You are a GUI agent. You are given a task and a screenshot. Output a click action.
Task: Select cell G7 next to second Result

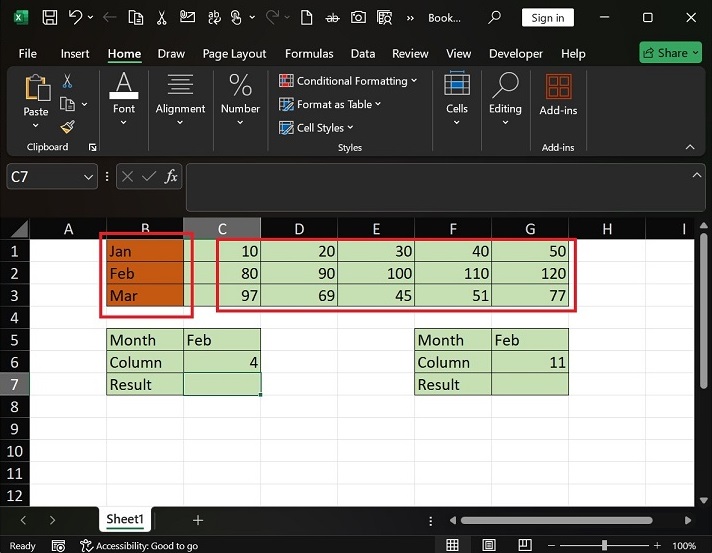click(530, 384)
